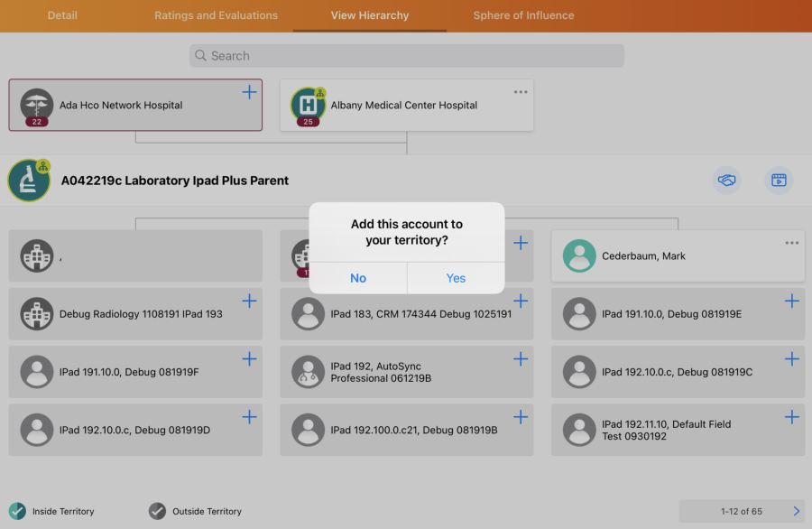Click the media player icon in the account header

pos(779,181)
